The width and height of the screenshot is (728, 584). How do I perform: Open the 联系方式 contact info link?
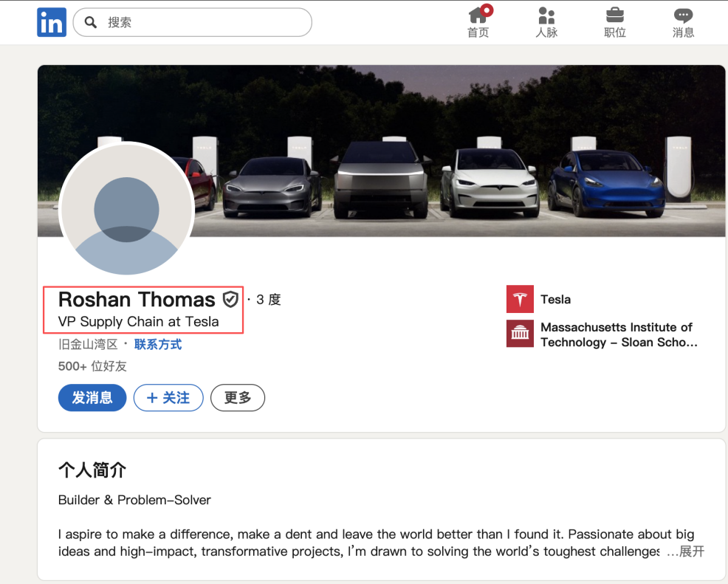click(x=158, y=344)
